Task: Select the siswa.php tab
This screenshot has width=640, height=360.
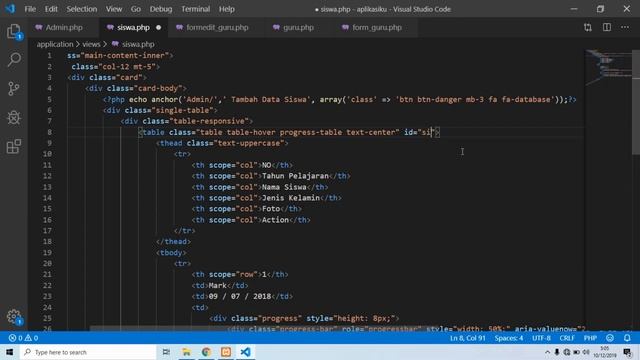Action: (133, 27)
